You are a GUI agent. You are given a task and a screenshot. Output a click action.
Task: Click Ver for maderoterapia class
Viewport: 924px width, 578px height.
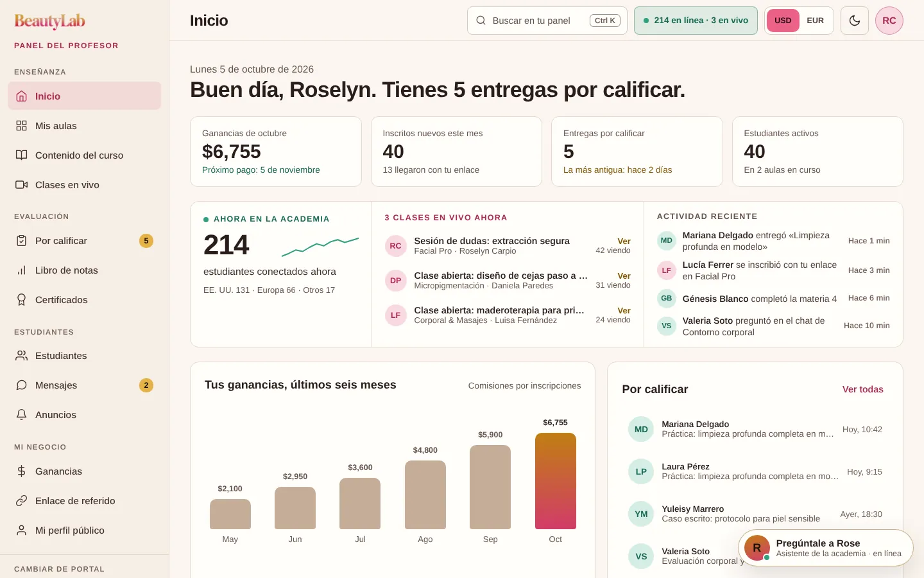[x=624, y=311]
